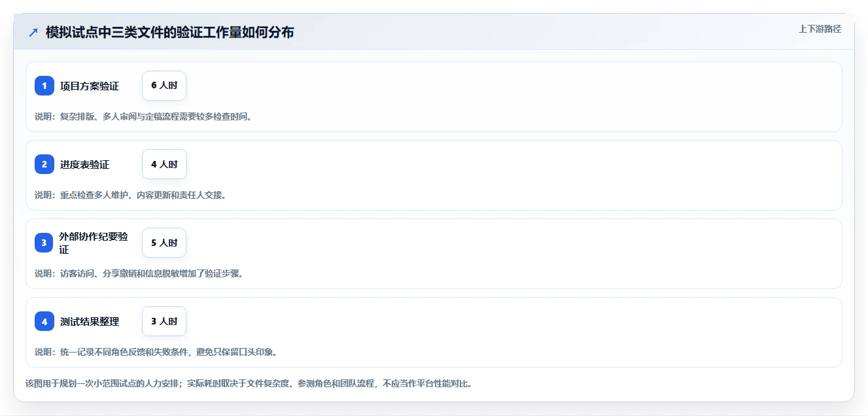Click the 进度表验证 step label
Viewport: 868px width, 416px height.
point(85,164)
